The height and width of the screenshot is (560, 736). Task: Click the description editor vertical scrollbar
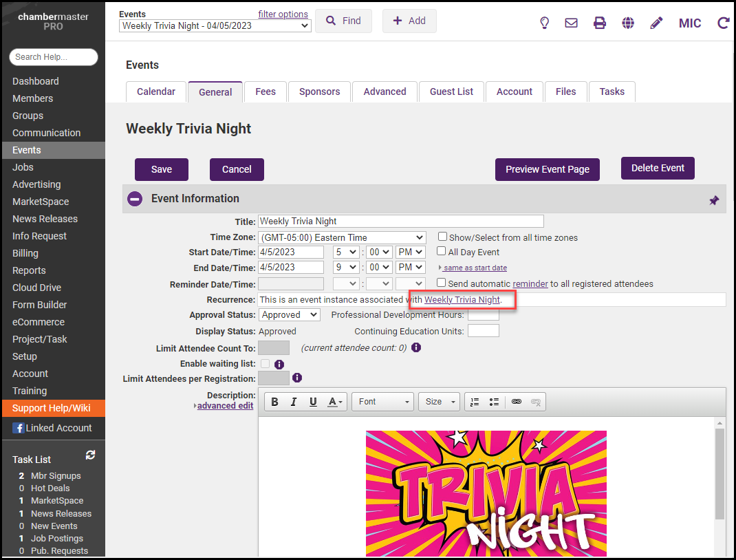(719, 475)
